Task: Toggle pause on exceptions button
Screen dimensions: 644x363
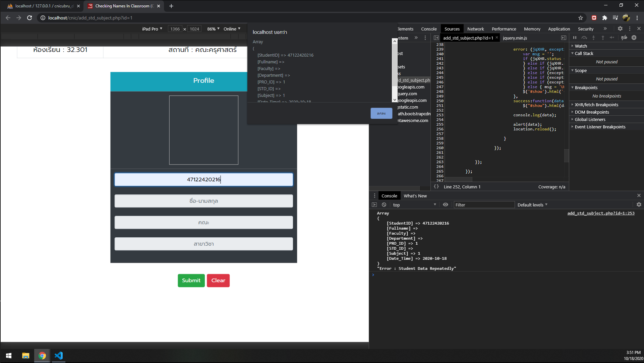Action: (634, 38)
